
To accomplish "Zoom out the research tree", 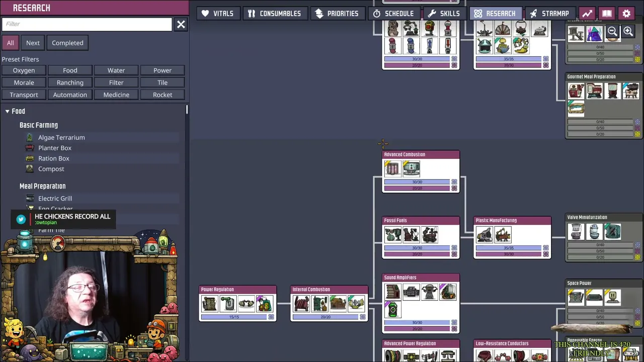I will click(612, 32).
